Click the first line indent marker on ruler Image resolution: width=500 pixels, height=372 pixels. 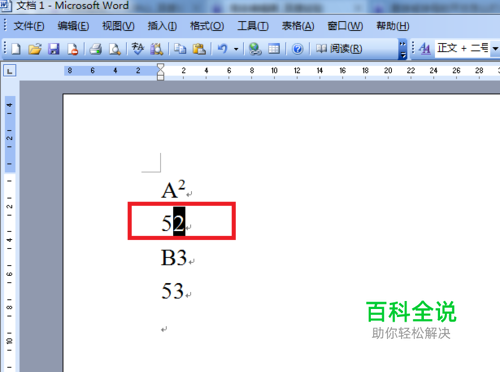[161, 67]
